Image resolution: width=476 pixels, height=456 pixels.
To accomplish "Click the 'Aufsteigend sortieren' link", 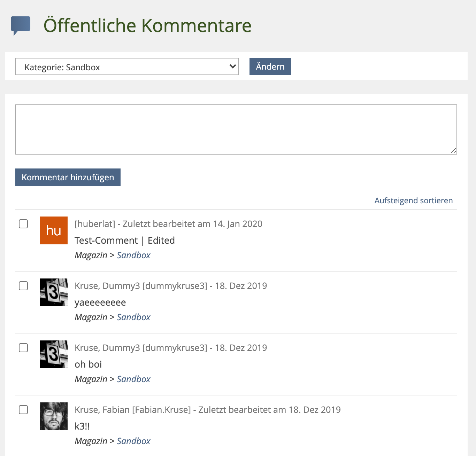I will [x=414, y=201].
